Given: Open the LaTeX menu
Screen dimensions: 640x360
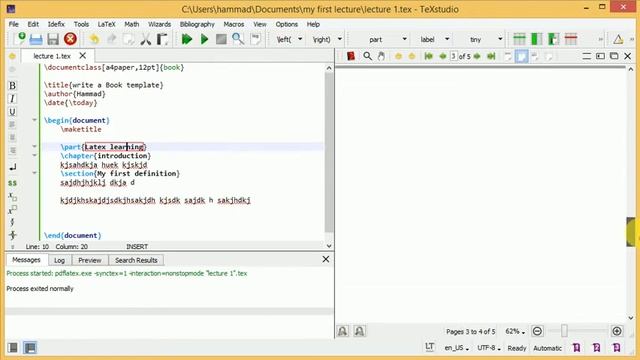Looking at the screenshot, I should point(107,24).
